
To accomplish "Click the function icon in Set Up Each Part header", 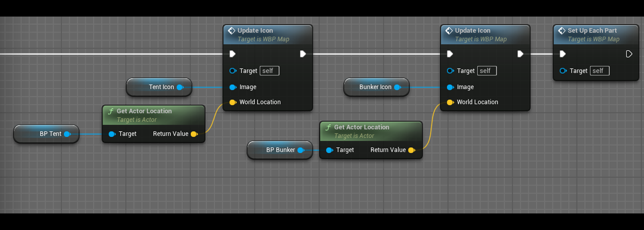I will pos(561,31).
